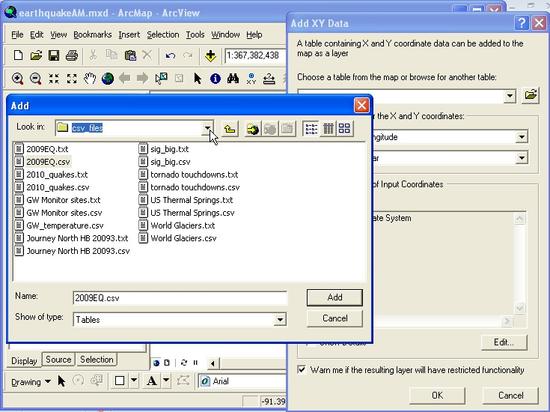Click the New Map File icon
Image resolution: width=550 pixels, height=412 pixels.
click(18, 55)
